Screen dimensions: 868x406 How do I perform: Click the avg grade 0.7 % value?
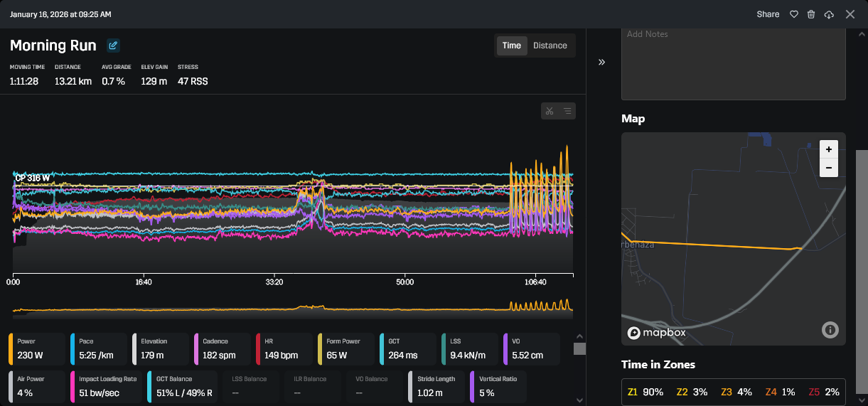coord(113,82)
